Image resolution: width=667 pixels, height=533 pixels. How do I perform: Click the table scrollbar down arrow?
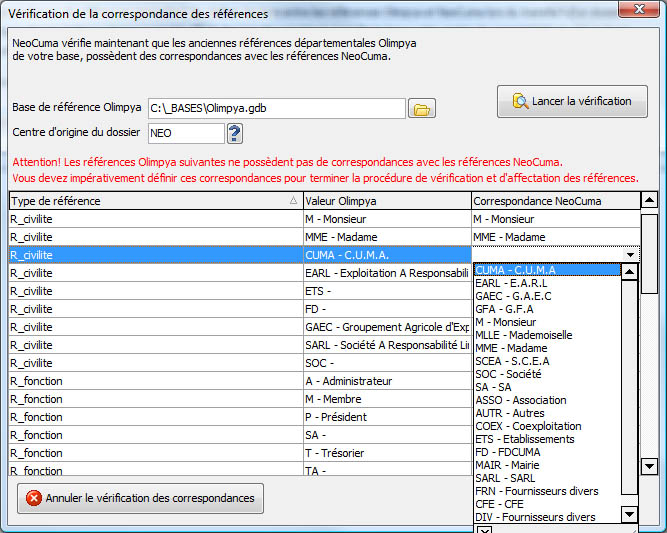pyautogui.click(x=650, y=466)
